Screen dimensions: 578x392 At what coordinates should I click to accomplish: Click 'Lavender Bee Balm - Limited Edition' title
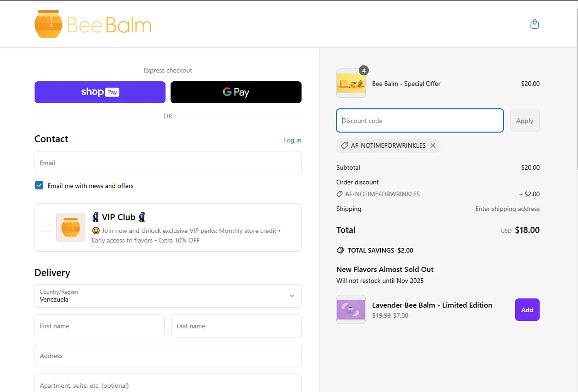pyautogui.click(x=432, y=305)
